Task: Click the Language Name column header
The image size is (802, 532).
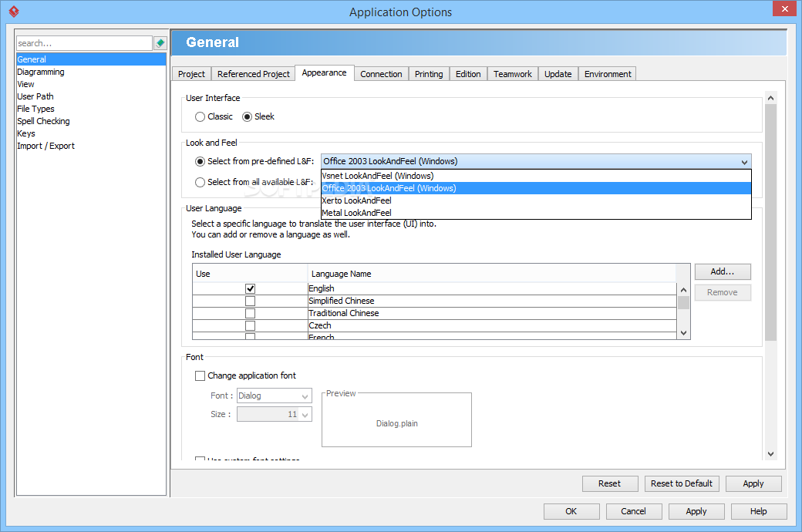Action: coord(491,274)
